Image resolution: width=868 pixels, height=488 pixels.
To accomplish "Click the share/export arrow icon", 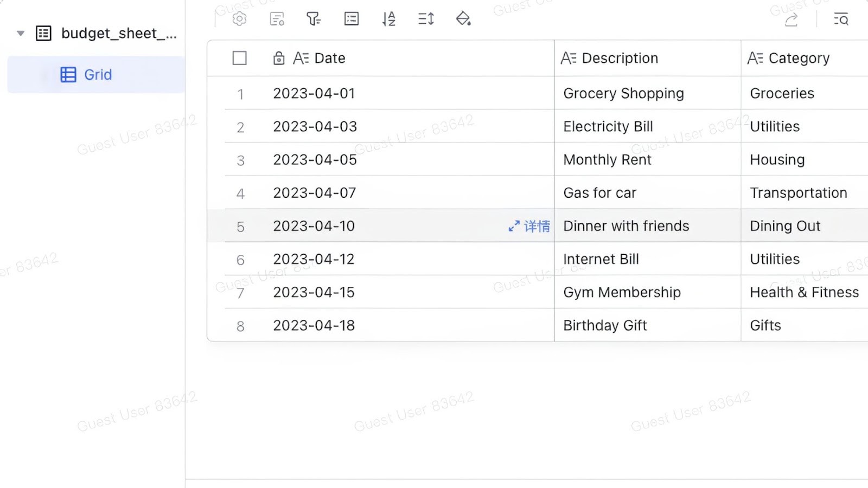I will pos(791,18).
